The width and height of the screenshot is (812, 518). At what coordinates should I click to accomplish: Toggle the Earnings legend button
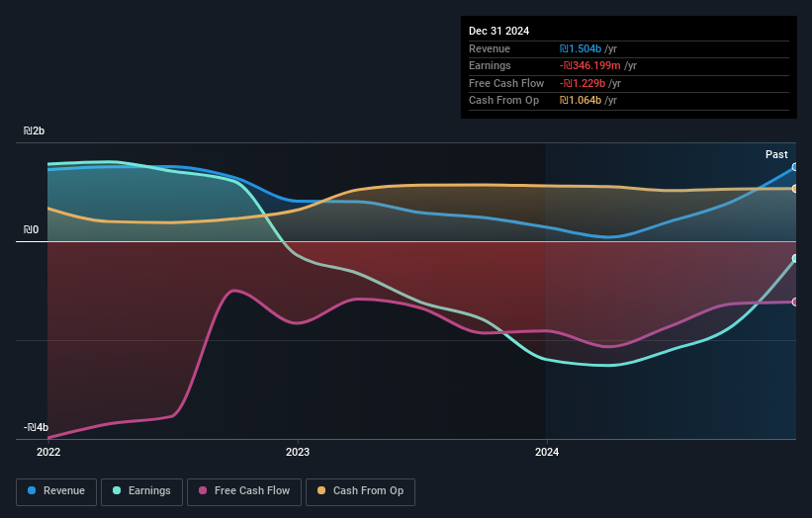pos(141,491)
